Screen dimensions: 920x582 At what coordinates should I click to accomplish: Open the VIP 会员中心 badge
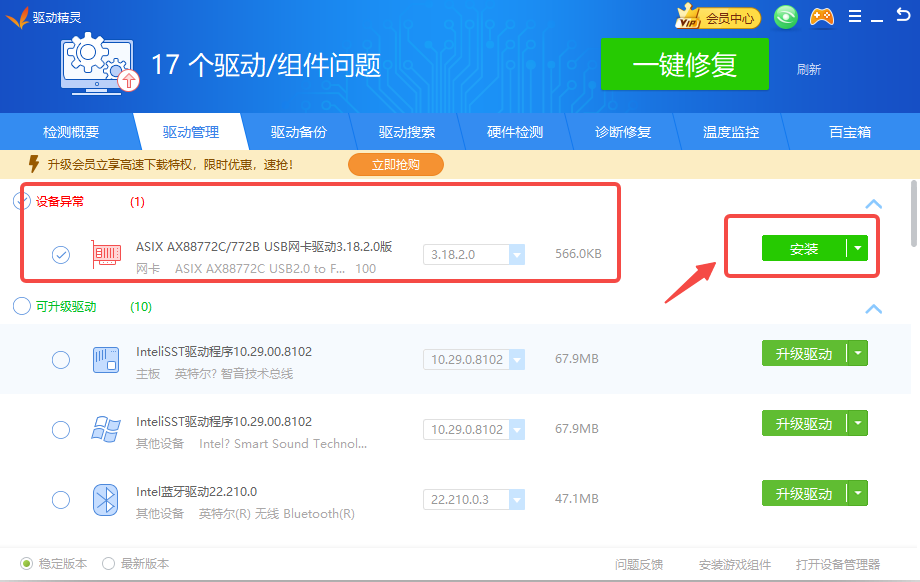pyautogui.click(x=718, y=17)
